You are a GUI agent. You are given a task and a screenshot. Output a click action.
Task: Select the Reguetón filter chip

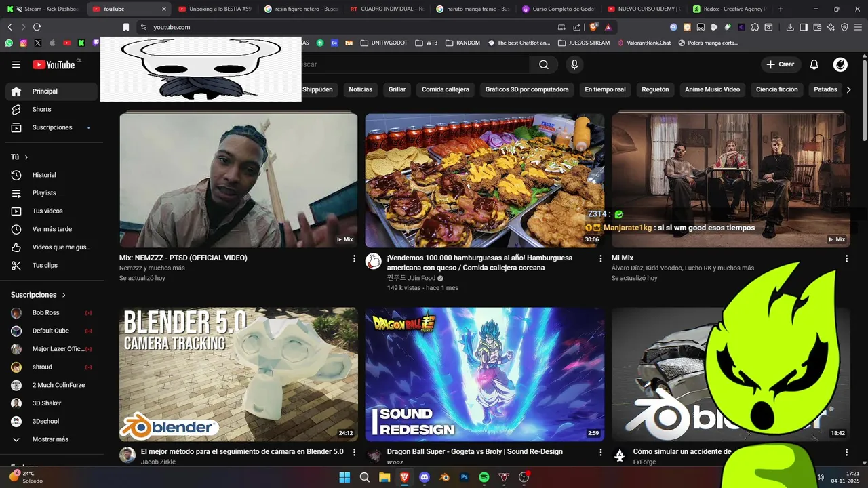pos(655,89)
